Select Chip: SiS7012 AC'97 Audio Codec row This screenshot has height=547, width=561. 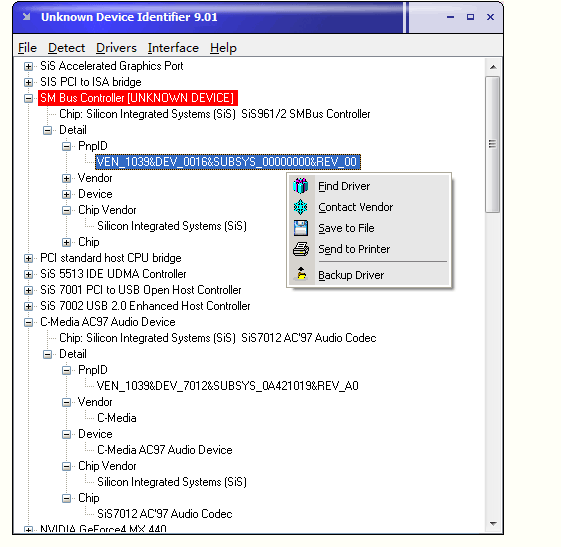click(x=218, y=338)
